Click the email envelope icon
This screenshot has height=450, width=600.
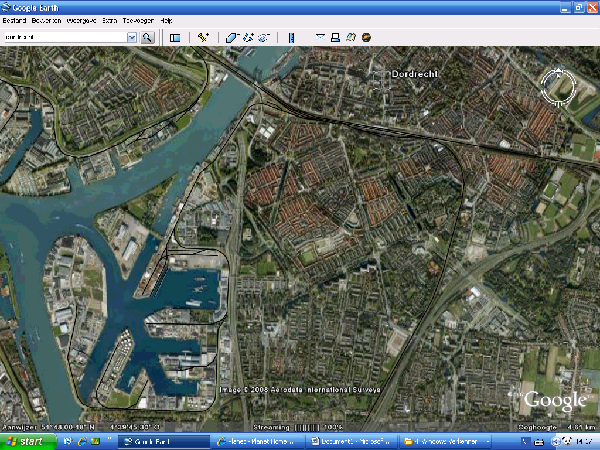321,37
